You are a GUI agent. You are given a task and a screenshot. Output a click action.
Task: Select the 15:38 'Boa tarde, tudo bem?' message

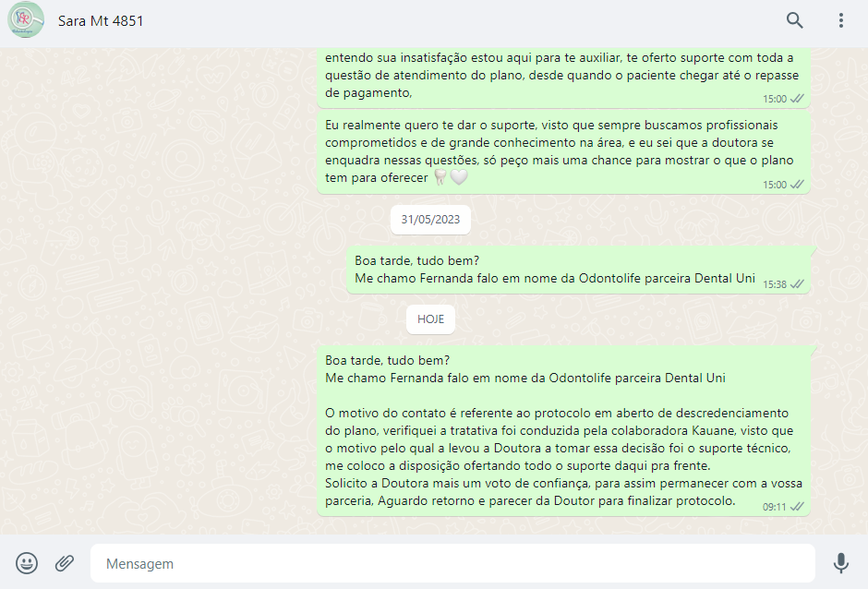click(x=578, y=270)
